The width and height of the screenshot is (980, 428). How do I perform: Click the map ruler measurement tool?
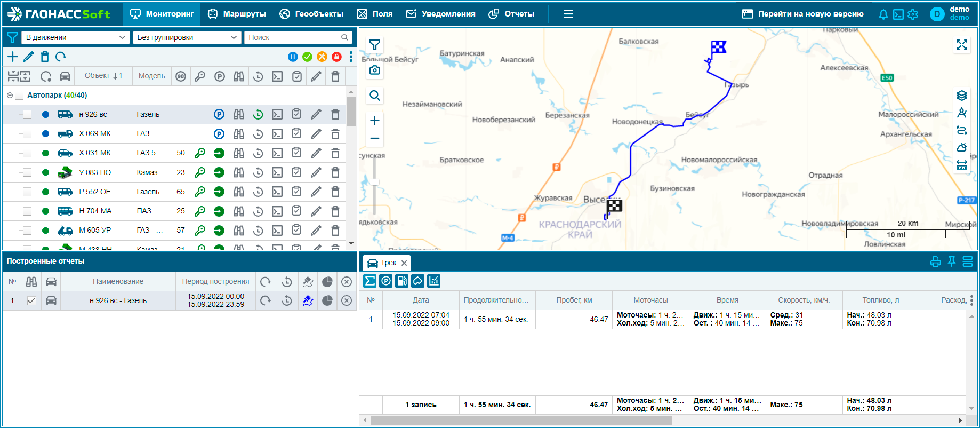pos(961,165)
